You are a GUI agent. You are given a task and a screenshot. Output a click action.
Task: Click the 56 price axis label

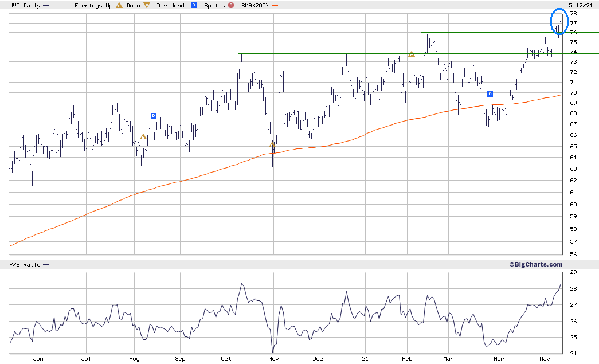573,255
